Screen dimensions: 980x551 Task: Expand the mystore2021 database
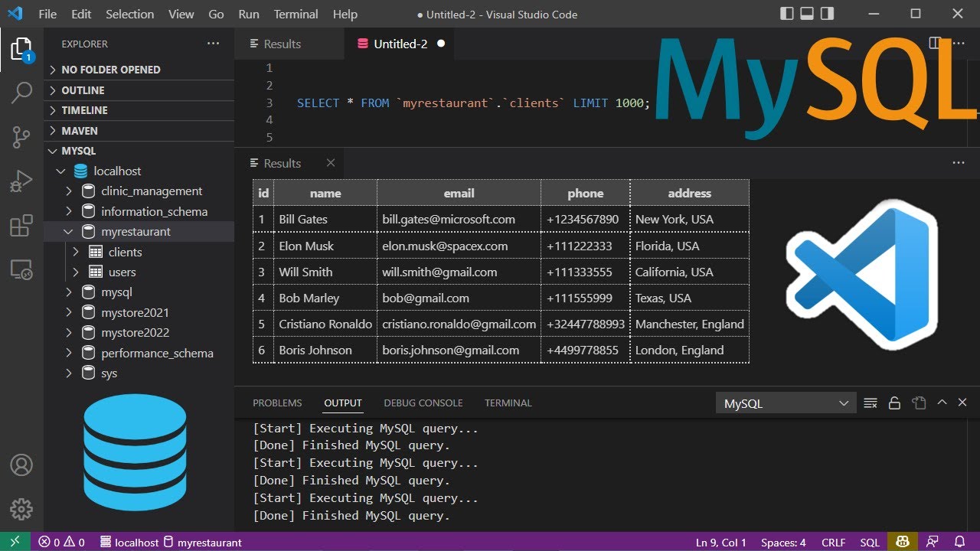coord(68,312)
